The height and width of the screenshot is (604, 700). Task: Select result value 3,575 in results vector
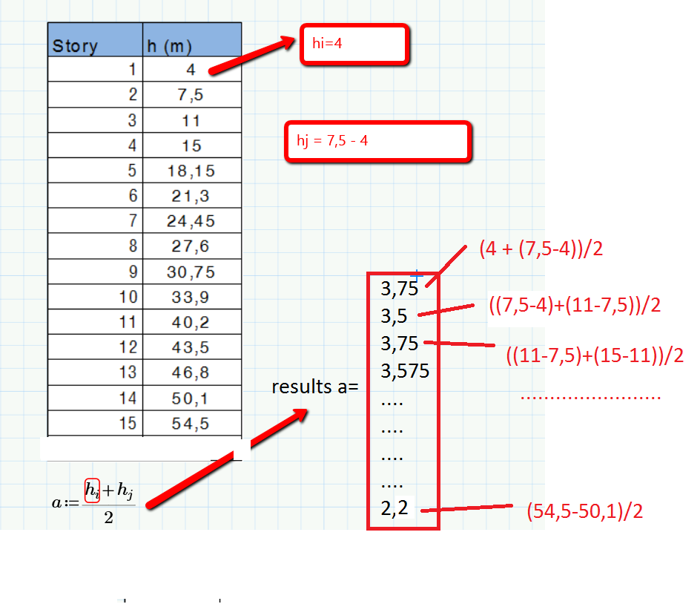(405, 371)
